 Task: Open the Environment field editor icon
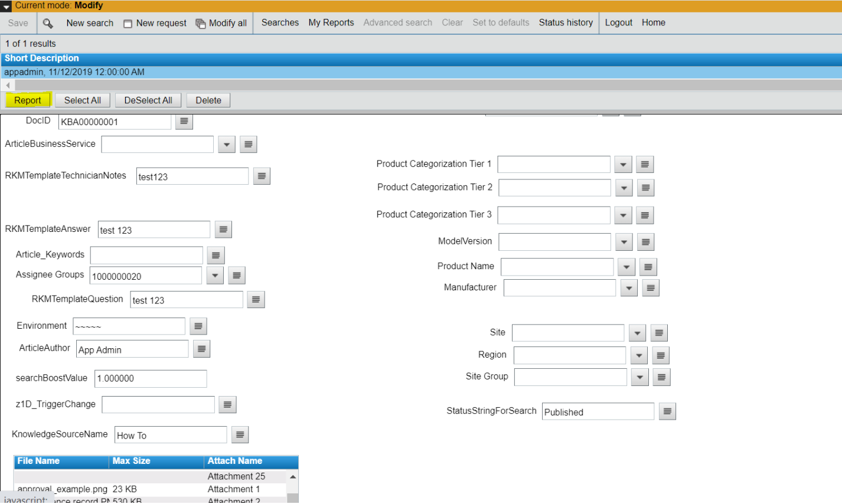pos(198,326)
